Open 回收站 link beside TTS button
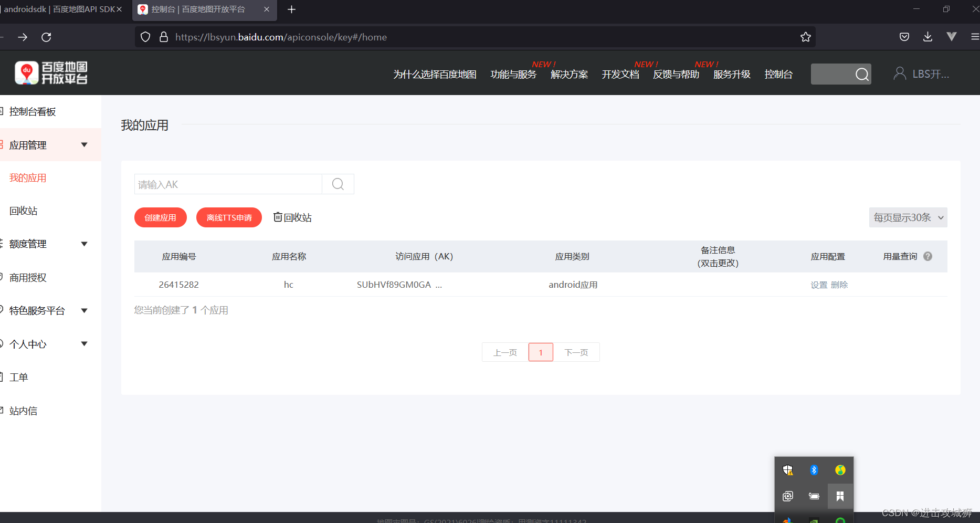 tap(292, 217)
